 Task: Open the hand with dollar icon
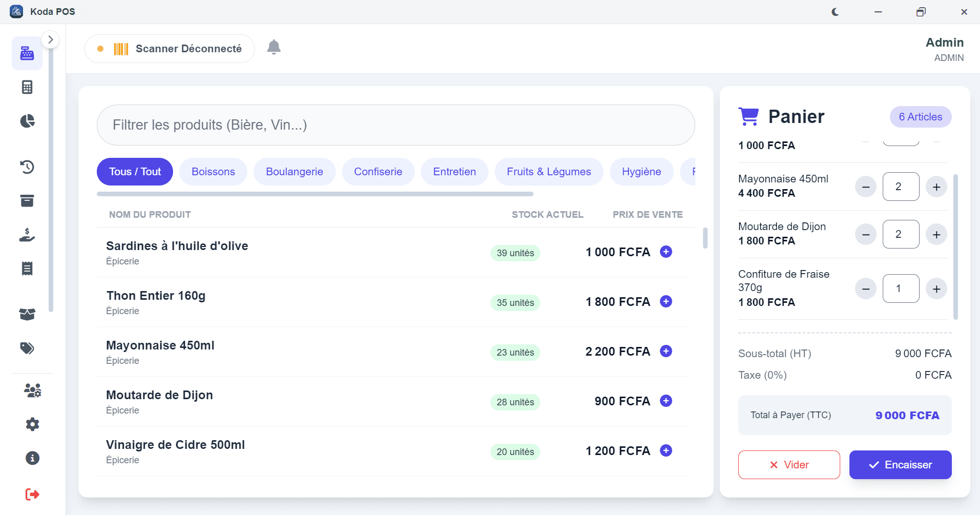[27, 235]
